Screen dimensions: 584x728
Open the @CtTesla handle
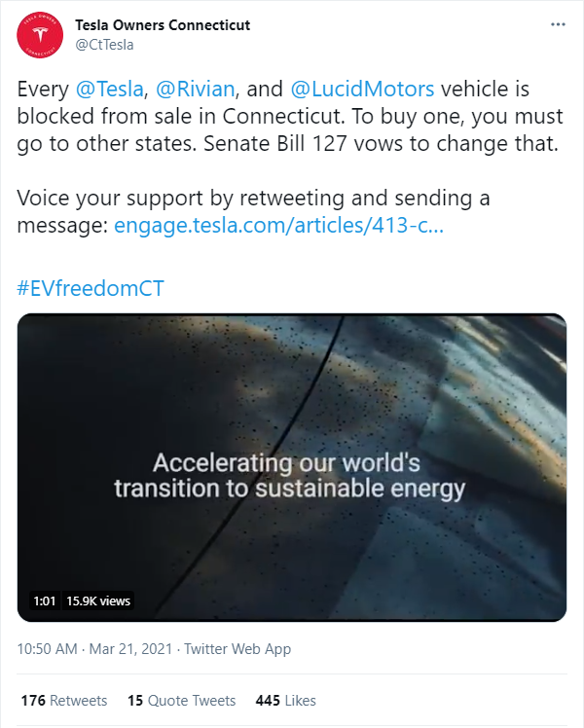click(104, 45)
